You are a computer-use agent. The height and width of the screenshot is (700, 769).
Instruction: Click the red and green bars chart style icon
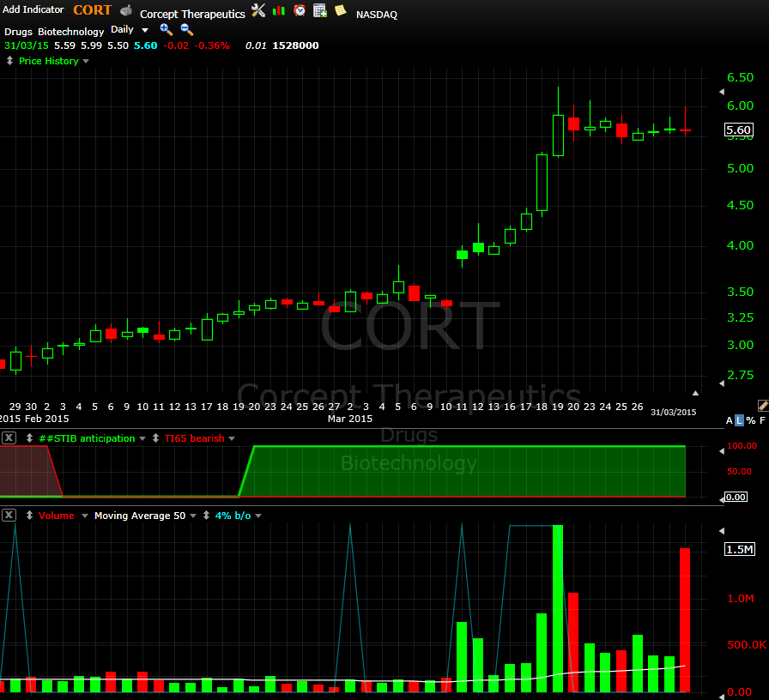coord(279,10)
